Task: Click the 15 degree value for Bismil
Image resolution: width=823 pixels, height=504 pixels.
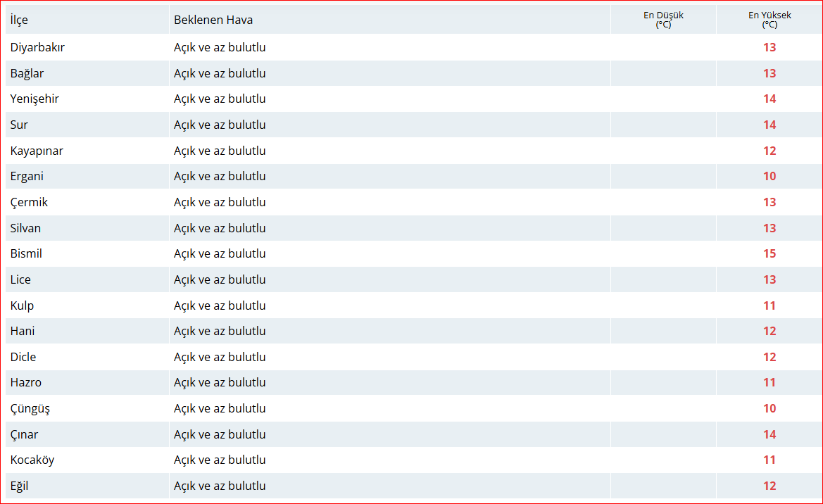Action: pyautogui.click(x=769, y=254)
